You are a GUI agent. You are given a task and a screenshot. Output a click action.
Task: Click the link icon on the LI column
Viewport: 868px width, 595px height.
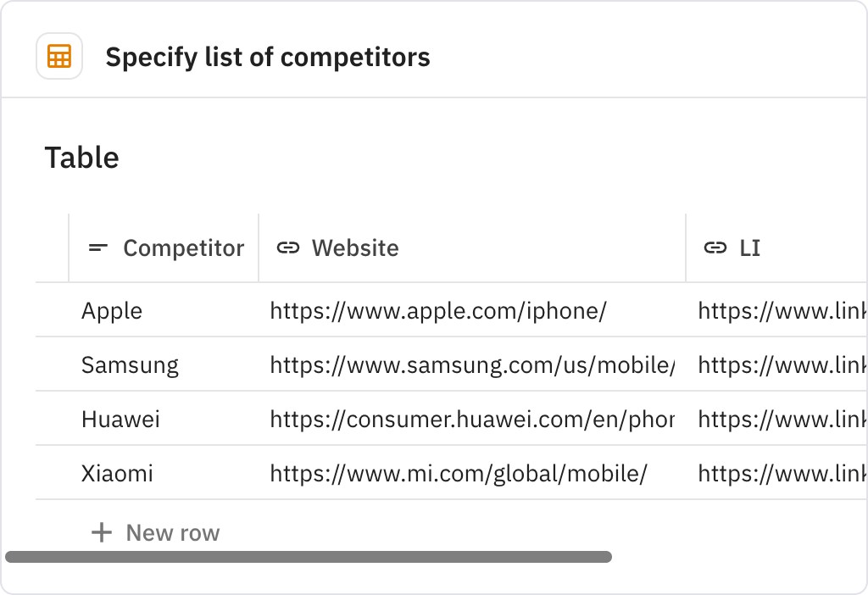(714, 247)
